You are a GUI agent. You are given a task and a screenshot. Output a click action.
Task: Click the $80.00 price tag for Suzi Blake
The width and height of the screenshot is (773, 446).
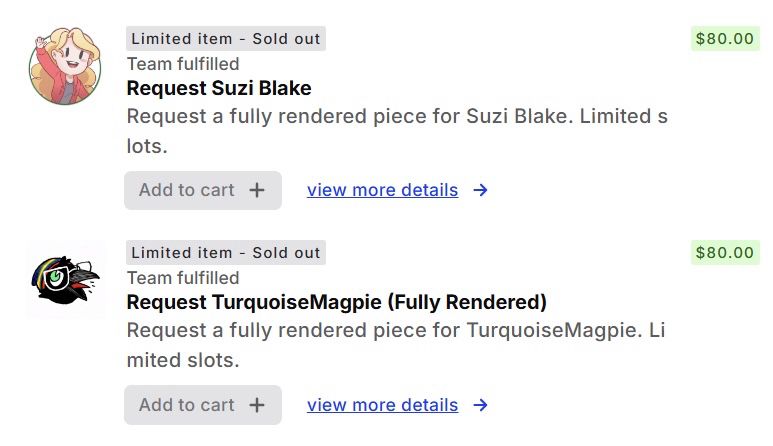click(725, 39)
